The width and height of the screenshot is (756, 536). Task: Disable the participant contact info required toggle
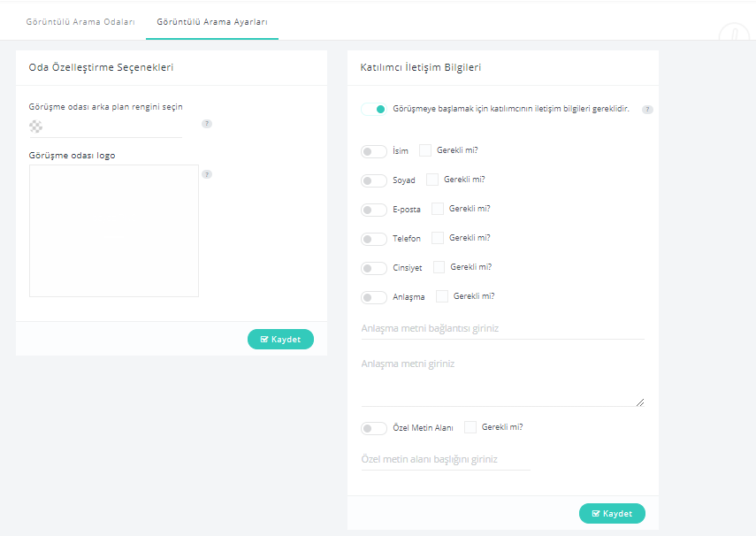pos(374,109)
